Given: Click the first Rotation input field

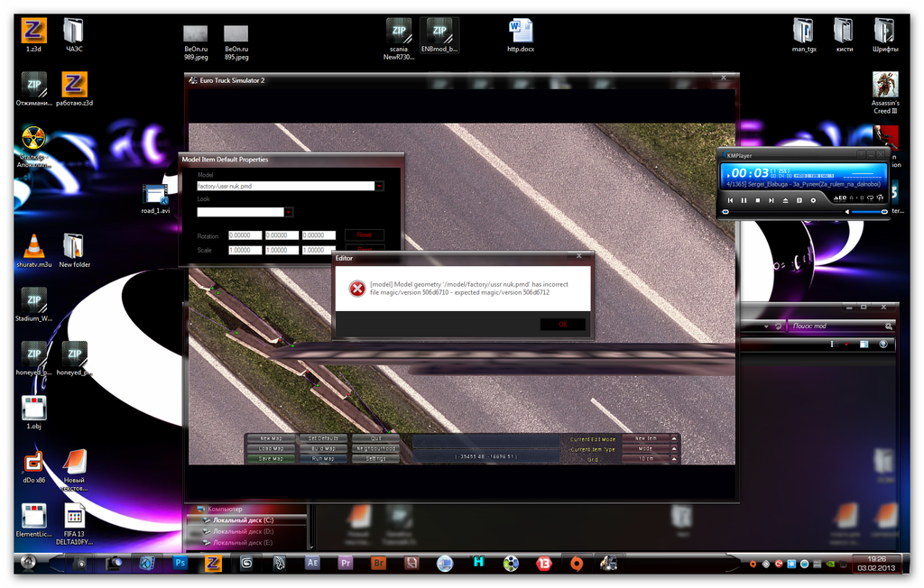Looking at the screenshot, I should click(245, 235).
